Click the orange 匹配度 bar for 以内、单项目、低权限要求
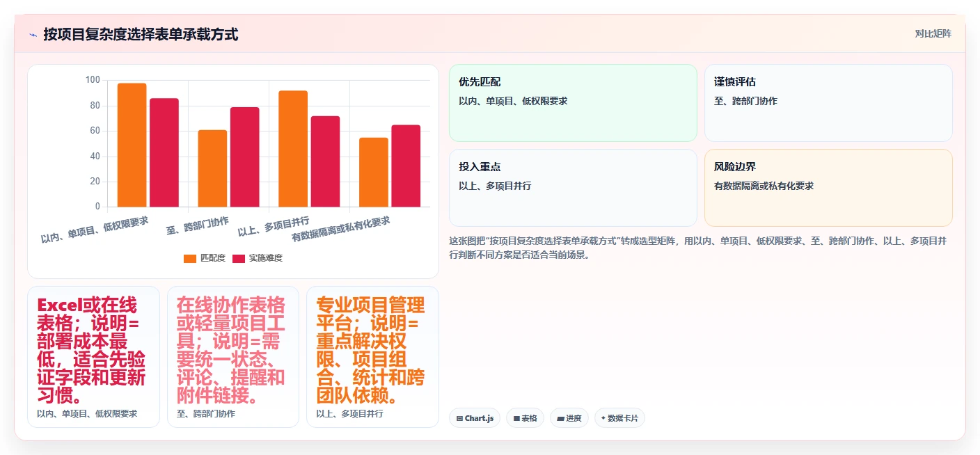Viewport: 980px width, 455px height. pos(132,145)
